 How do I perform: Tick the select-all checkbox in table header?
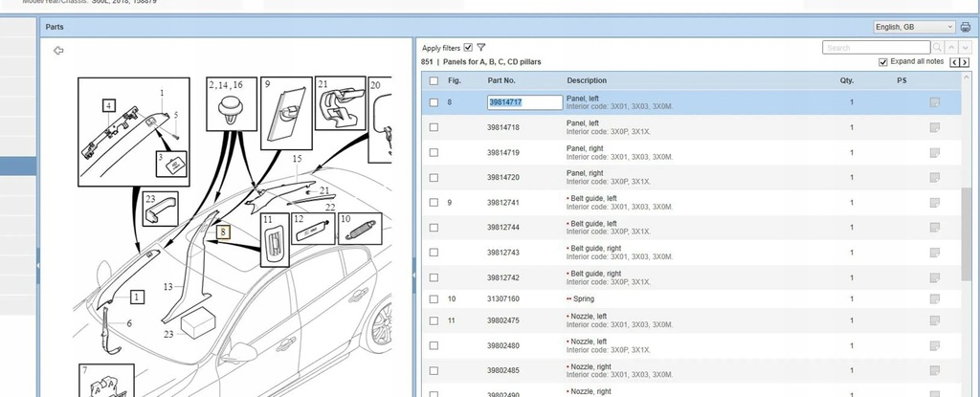pyautogui.click(x=434, y=80)
